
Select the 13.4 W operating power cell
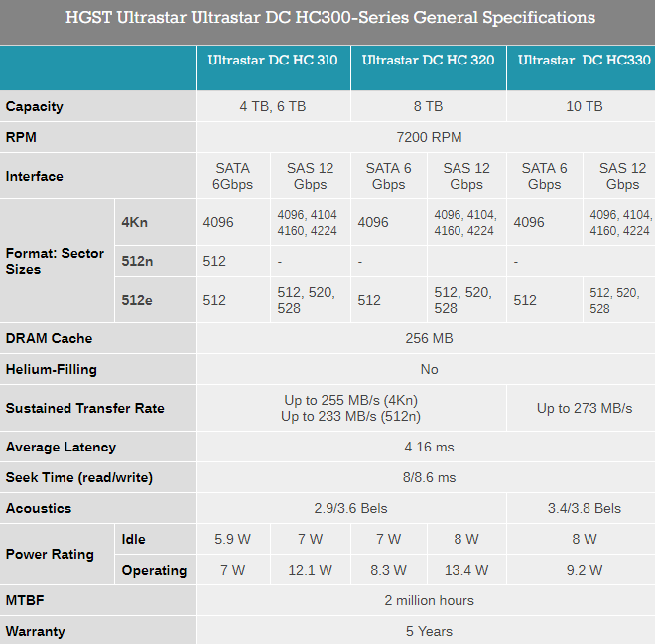(x=466, y=570)
